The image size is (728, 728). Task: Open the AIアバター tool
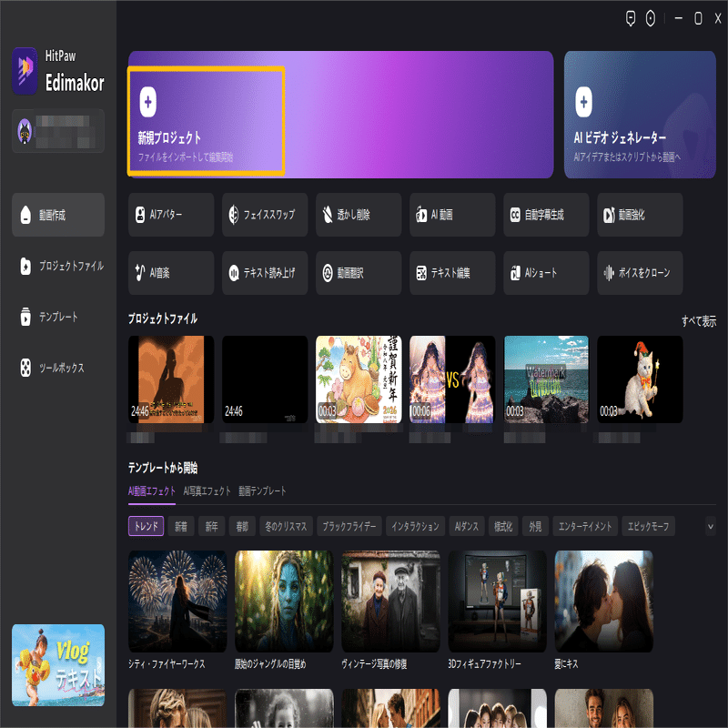(171, 215)
